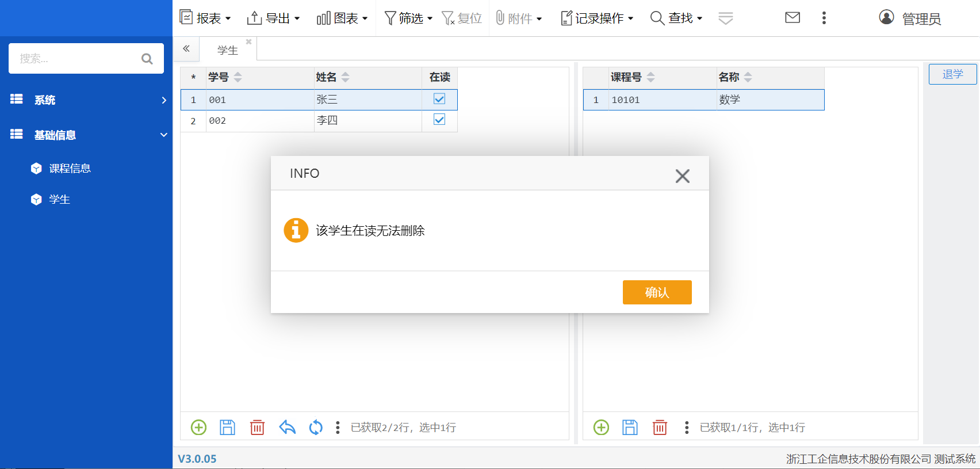Click the refresh icon in student grid
The image size is (980, 469).
pyautogui.click(x=316, y=427)
